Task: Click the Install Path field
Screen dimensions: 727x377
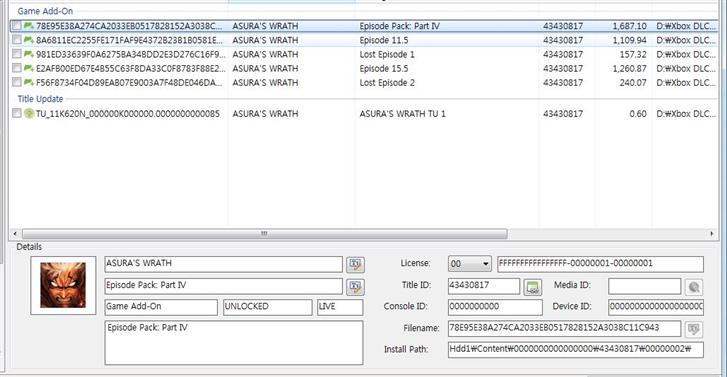Action: 576,350
